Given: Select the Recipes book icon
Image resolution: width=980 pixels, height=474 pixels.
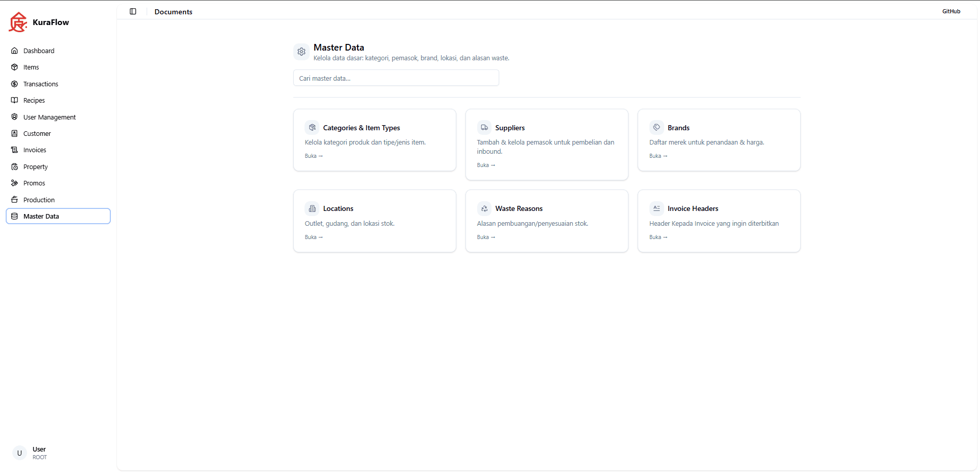Looking at the screenshot, I should [x=14, y=100].
